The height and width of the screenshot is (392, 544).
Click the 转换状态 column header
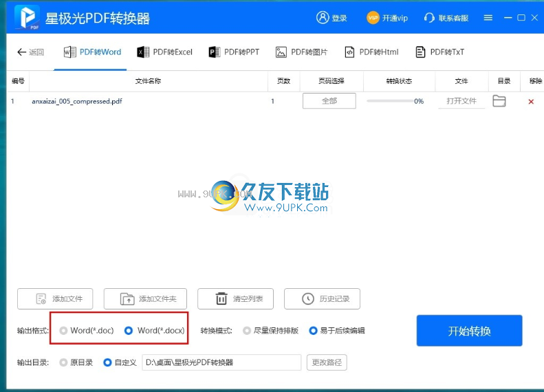click(399, 81)
